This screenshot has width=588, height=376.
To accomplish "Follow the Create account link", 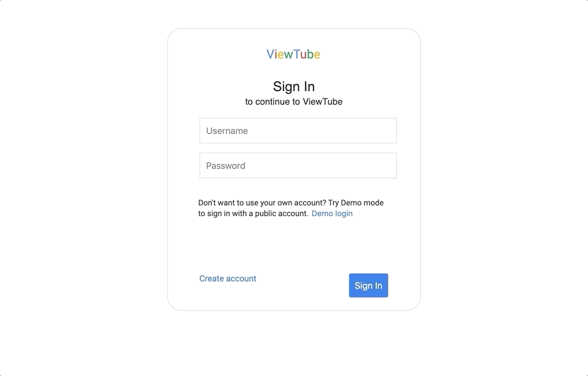I will point(228,279).
